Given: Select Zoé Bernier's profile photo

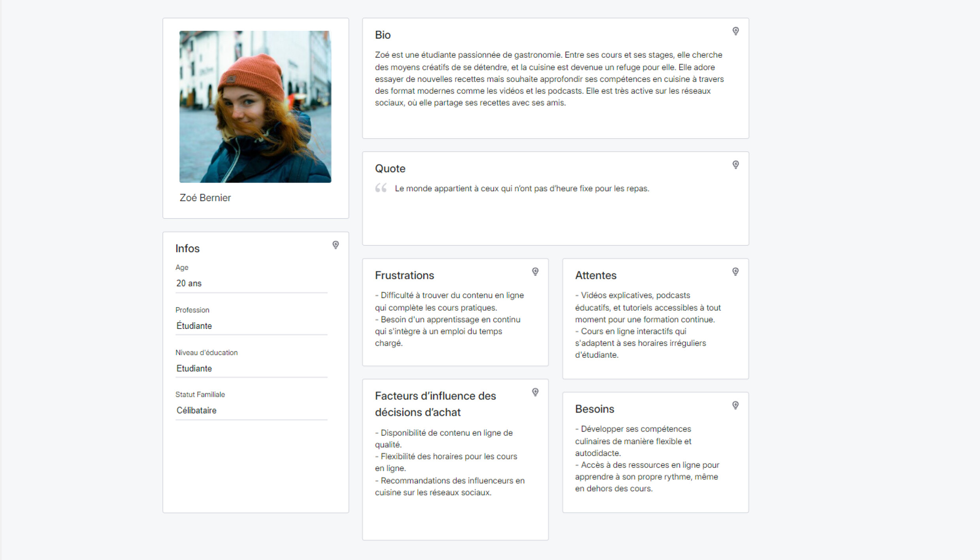Looking at the screenshot, I should coord(255,107).
